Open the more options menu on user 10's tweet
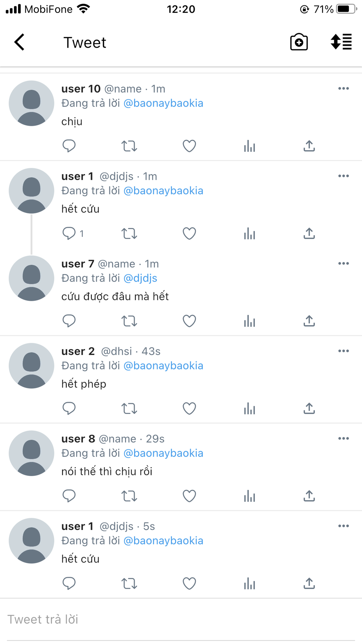This screenshot has height=644, width=362. pyautogui.click(x=344, y=89)
